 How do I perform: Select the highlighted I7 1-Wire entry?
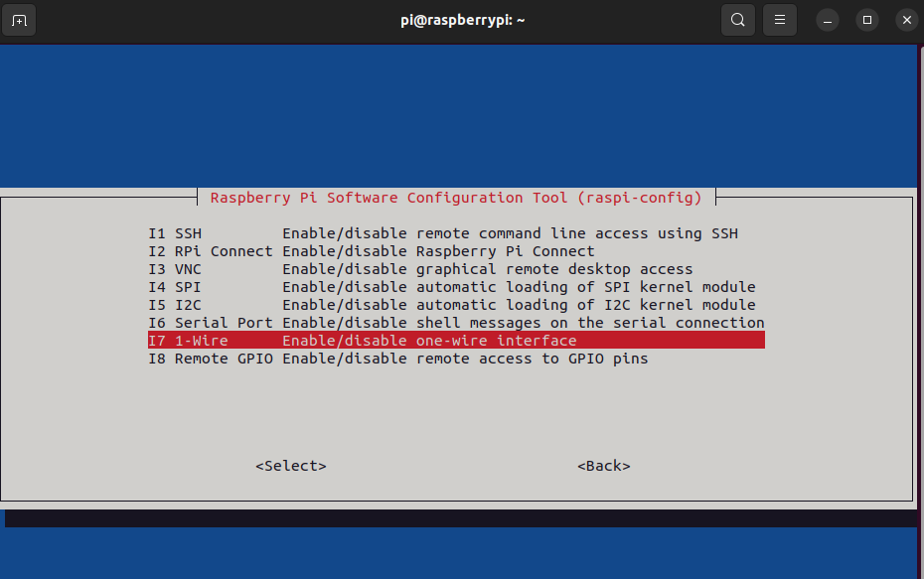pyautogui.click(x=456, y=341)
